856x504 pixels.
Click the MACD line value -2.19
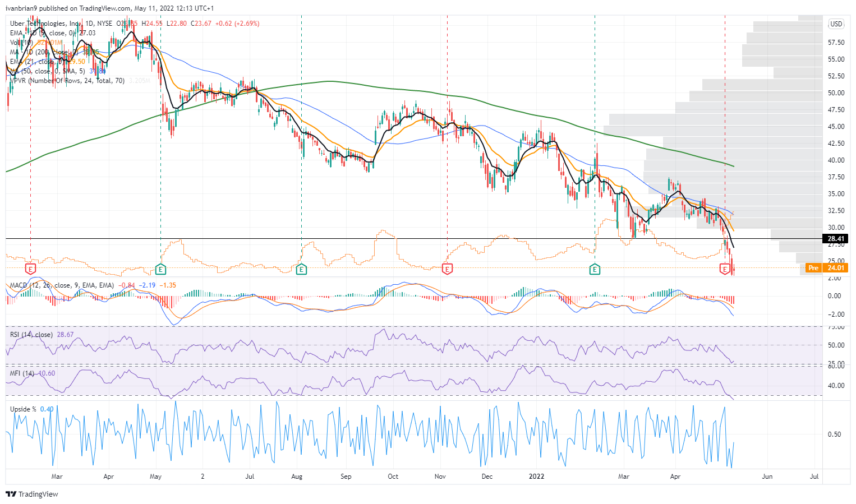tap(148, 285)
